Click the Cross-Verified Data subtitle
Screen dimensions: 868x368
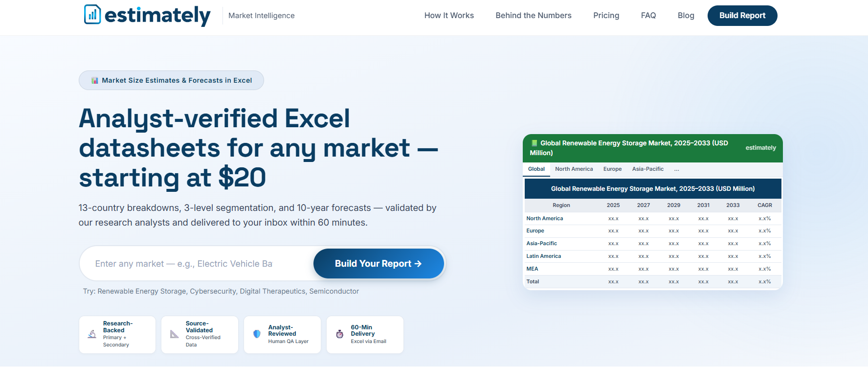click(203, 341)
